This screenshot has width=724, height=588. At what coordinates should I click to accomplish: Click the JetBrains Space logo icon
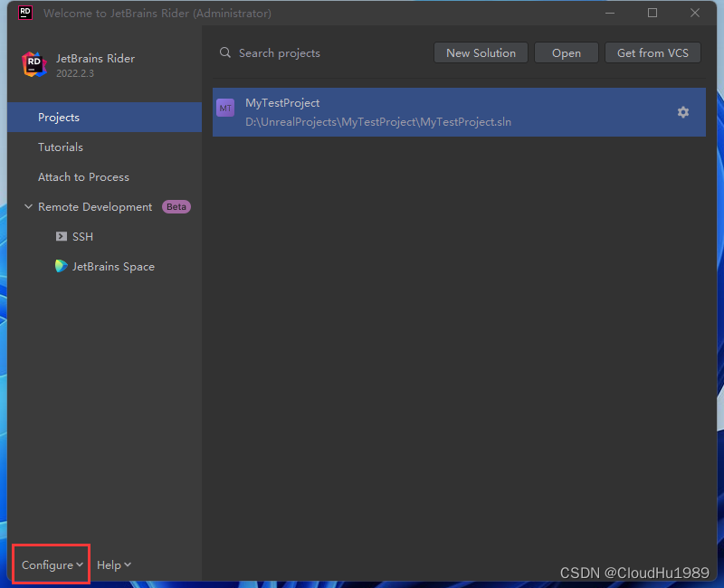click(x=61, y=266)
